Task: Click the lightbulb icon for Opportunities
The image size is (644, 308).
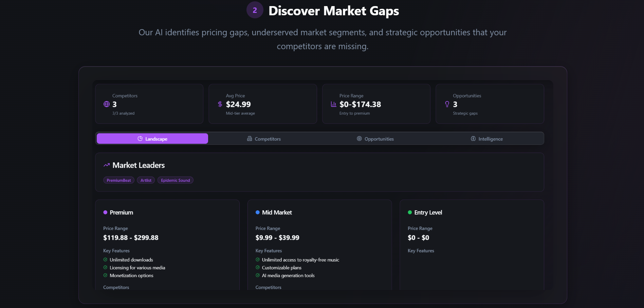Action: (x=447, y=104)
